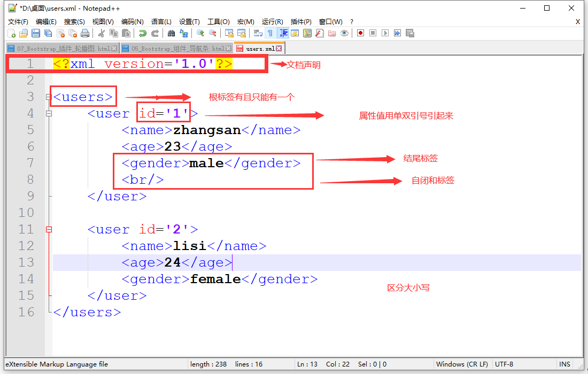Collapse the user id='1' fold on line 4
588x374 pixels.
49,114
